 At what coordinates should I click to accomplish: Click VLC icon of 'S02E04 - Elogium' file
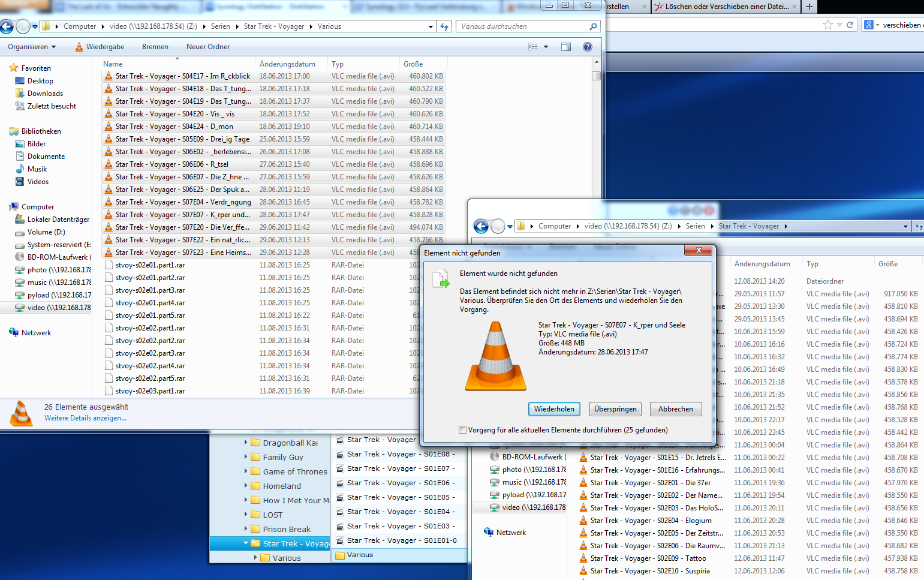[583, 521]
